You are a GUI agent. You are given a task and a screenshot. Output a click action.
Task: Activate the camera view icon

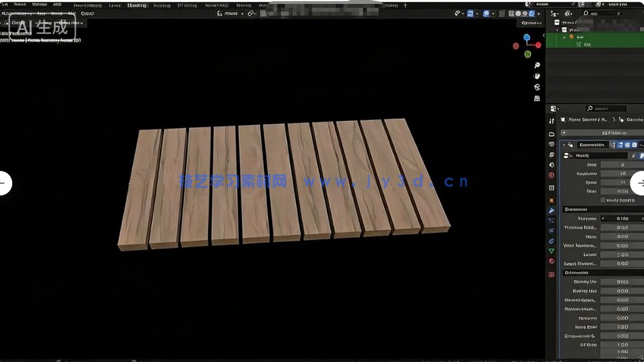[536, 87]
